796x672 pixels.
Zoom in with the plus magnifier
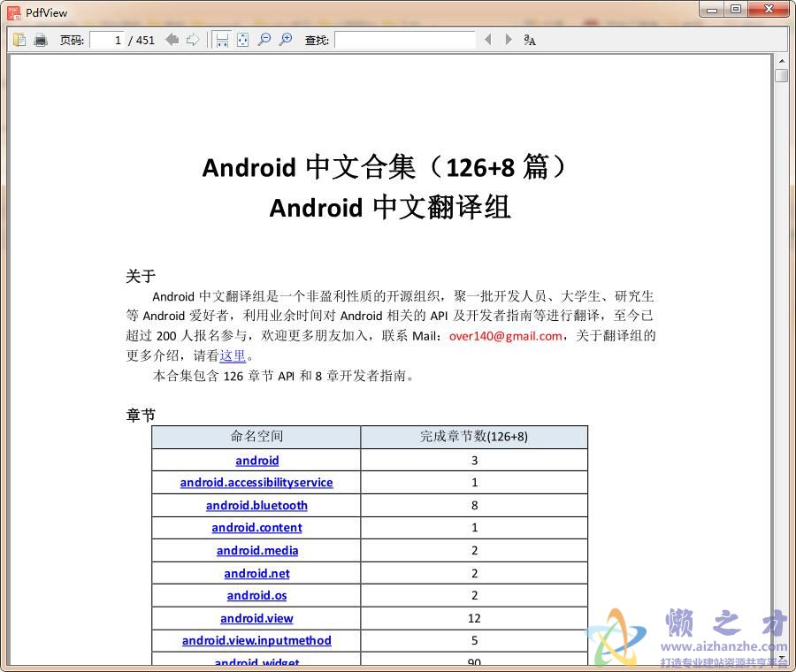point(286,40)
